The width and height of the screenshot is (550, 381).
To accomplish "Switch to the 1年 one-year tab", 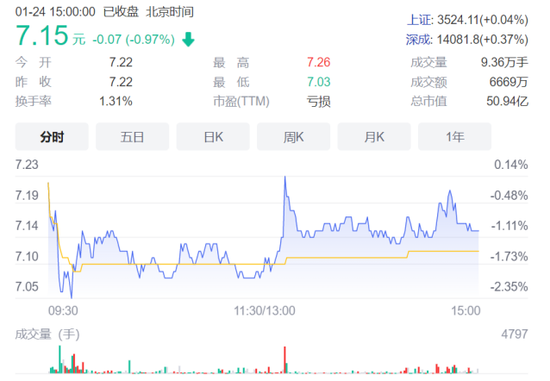I will point(455,136).
